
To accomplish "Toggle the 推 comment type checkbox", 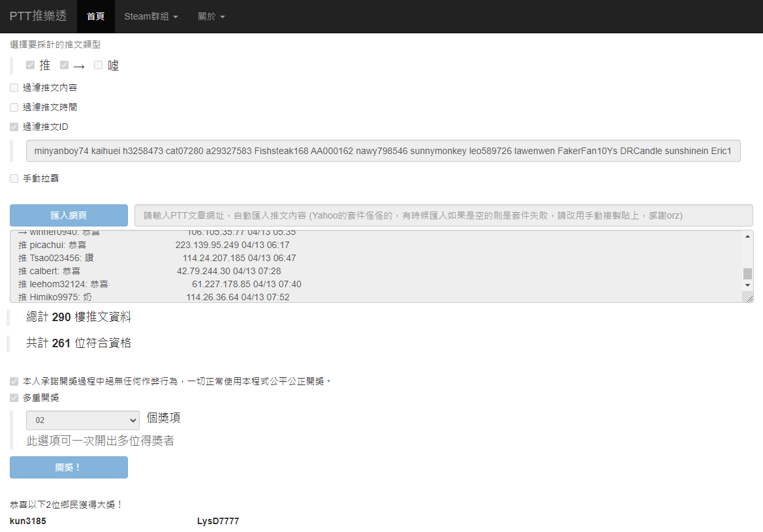I will (30, 65).
